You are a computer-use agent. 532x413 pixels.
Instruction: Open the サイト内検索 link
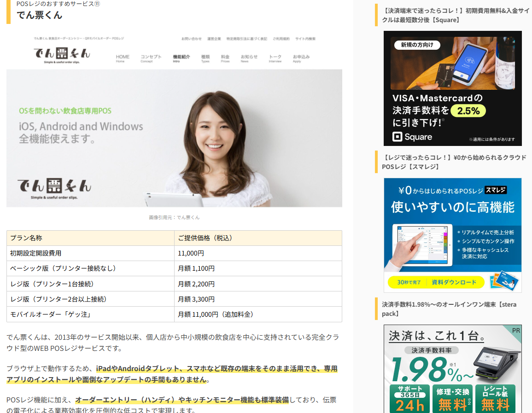coord(305,39)
